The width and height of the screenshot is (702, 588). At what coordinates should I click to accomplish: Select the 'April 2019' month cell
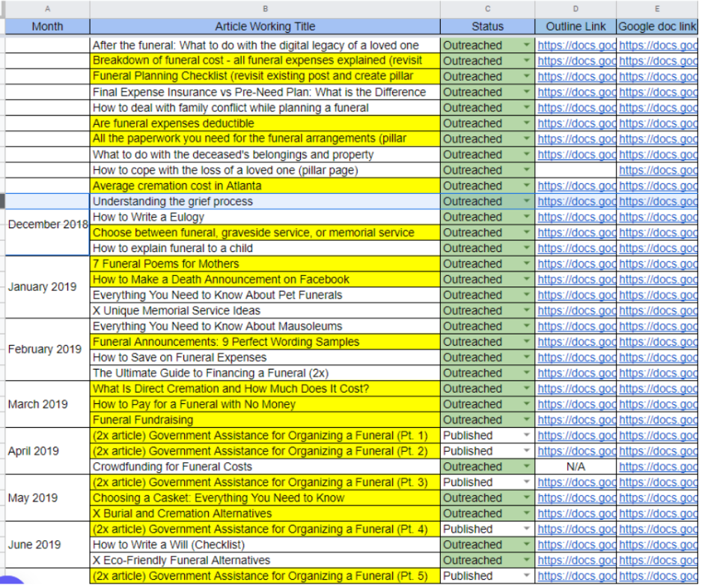tap(48, 453)
